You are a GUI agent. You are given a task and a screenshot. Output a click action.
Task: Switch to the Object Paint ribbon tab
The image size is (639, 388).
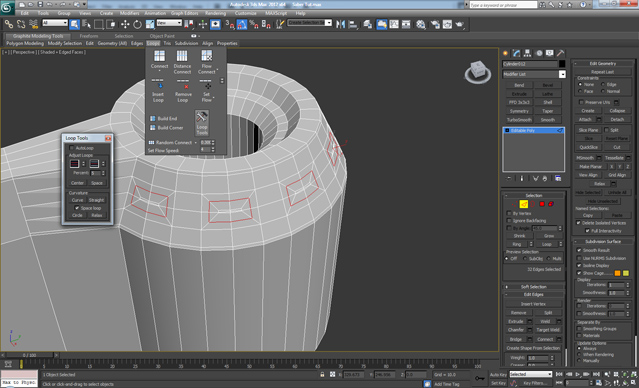[162, 36]
